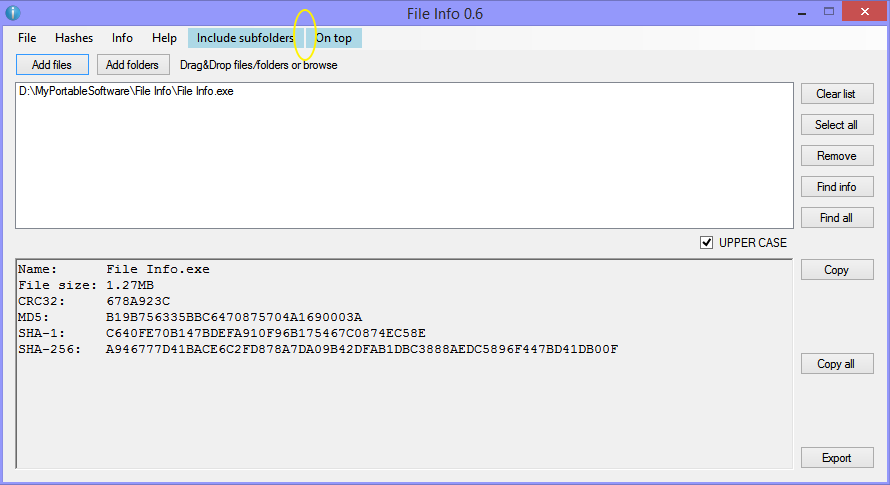Click the Add files button
The image size is (890, 485).
(x=52, y=65)
